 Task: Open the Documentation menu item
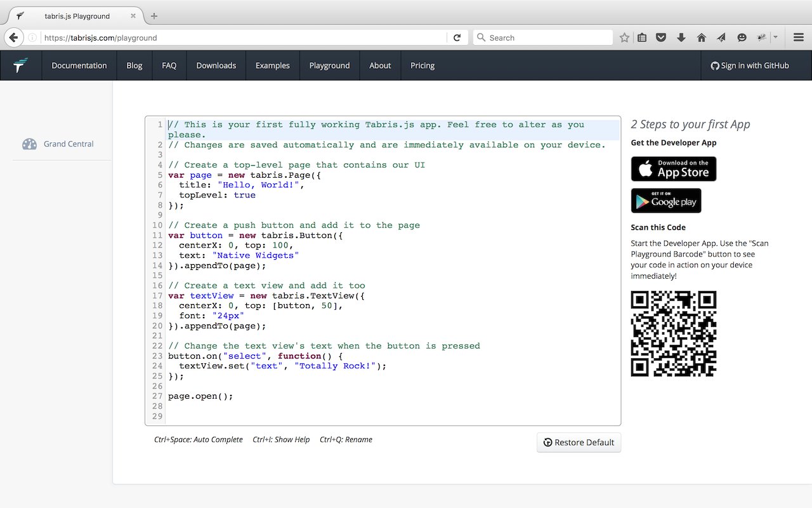(x=79, y=65)
